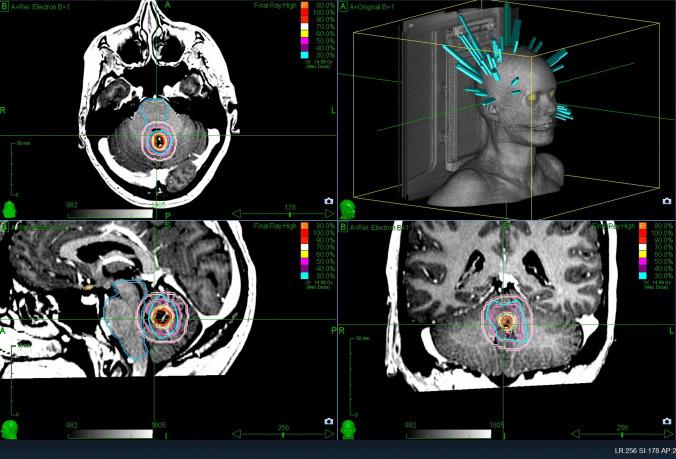The height and width of the screenshot is (459, 676).
Task: Click the B image-set box in coronal view
Action: point(344,227)
